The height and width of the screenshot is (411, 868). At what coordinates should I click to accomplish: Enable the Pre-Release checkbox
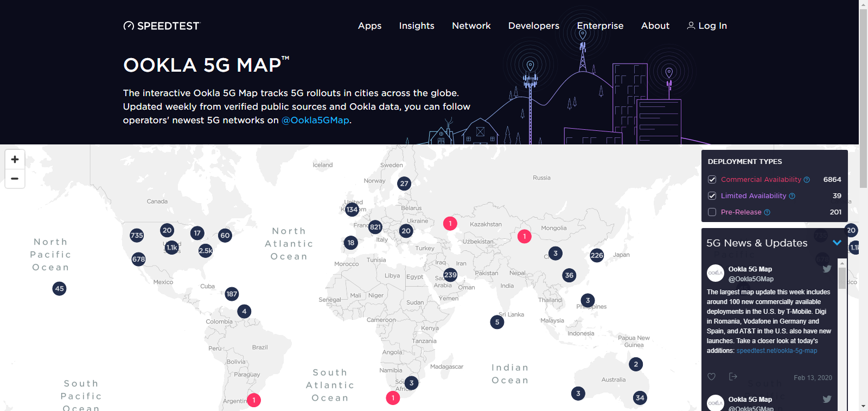712,212
